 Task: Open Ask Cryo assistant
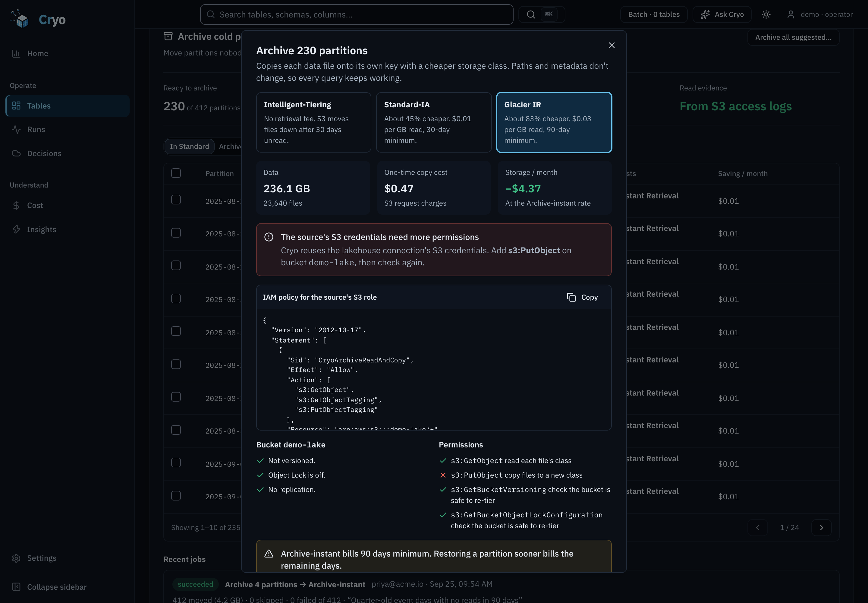pyautogui.click(x=722, y=14)
